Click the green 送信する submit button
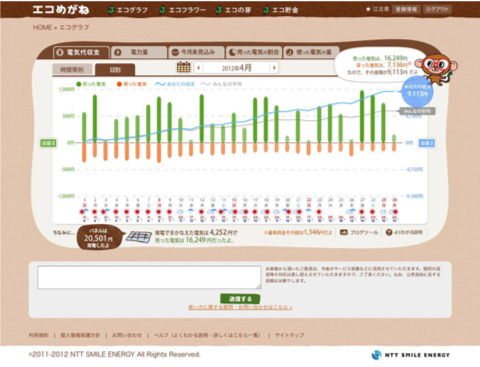Screen dimensions: 480x367 [240, 299]
